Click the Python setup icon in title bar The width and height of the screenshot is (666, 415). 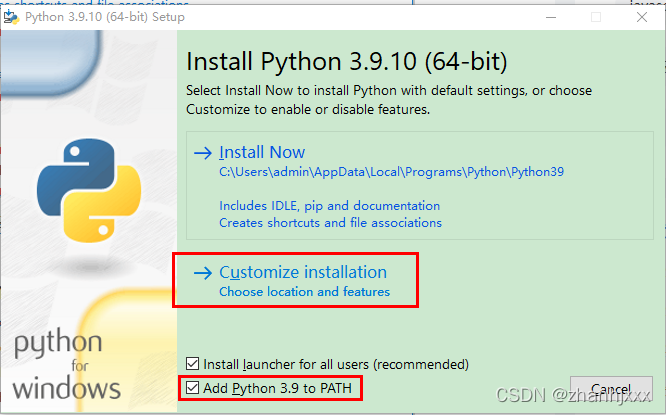click(11, 17)
